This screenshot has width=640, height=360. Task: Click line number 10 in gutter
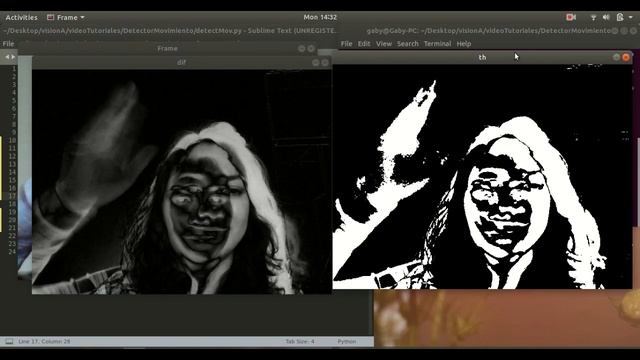pos(12,140)
